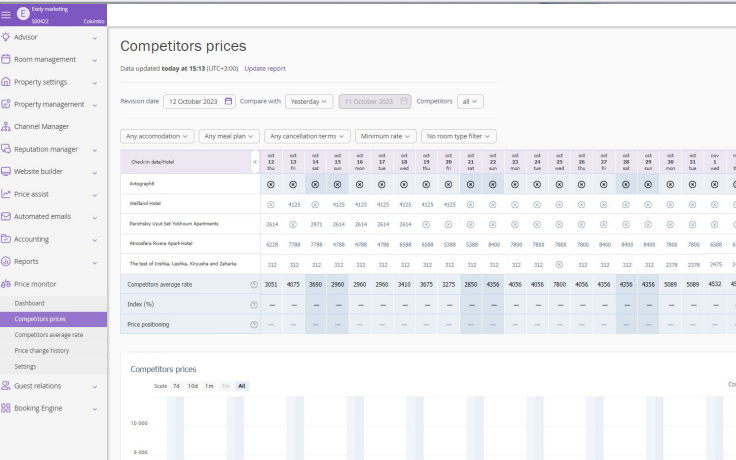Click the Price assist chart icon
The height and width of the screenshot is (460, 736).
pyautogui.click(x=6, y=194)
